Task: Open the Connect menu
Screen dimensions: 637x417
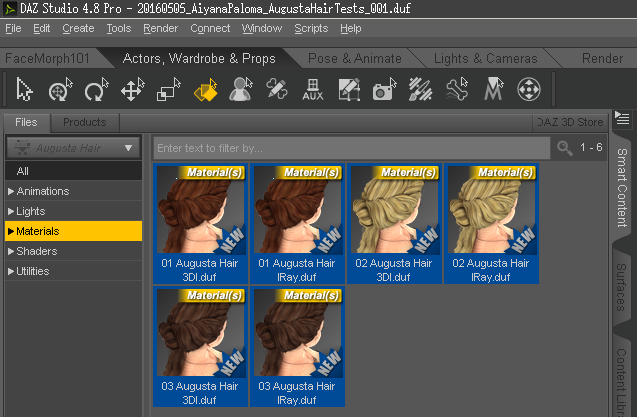Action: pyautogui.click(x=210, y=28)
